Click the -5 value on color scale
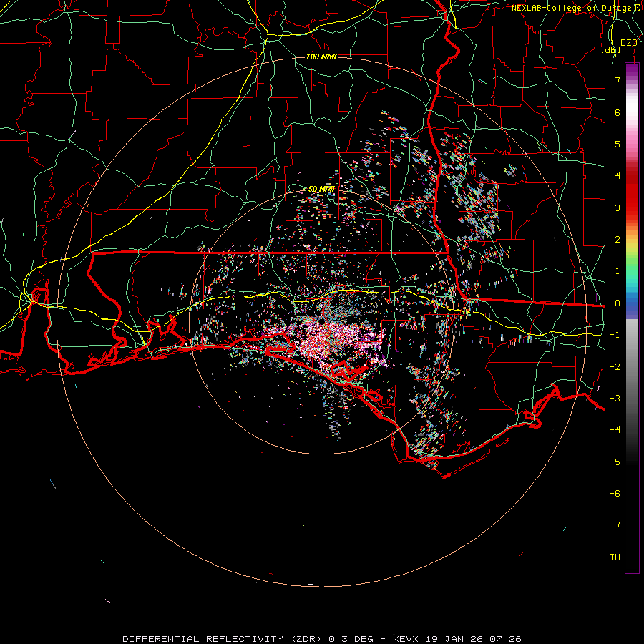The image size is (644, 644). tap(615, 462)
